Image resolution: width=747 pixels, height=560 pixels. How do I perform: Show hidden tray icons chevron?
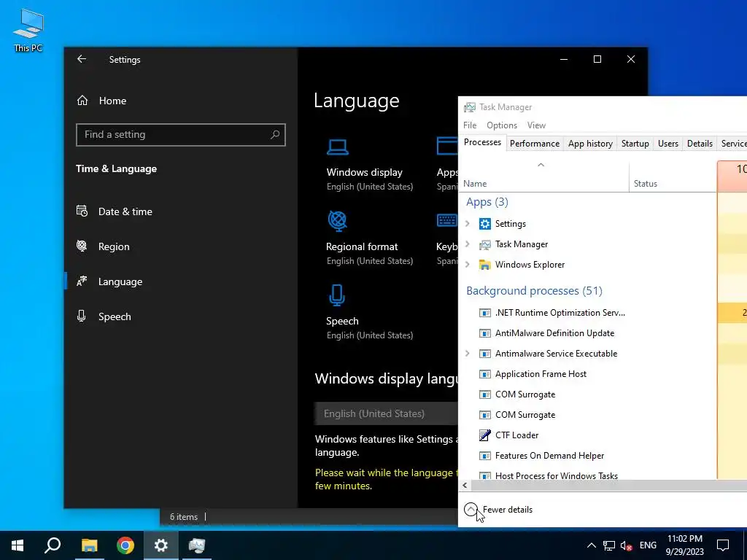coord(591,545)
